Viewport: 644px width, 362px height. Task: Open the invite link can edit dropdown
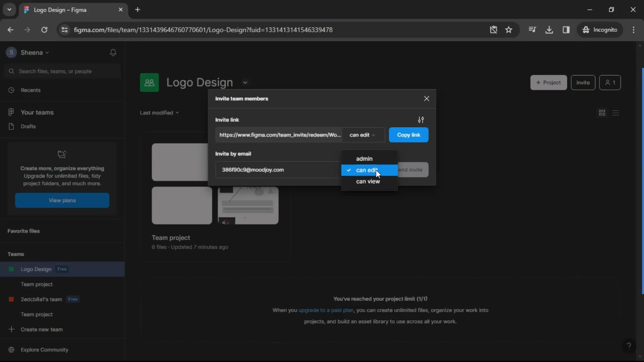tap(362, 135)
